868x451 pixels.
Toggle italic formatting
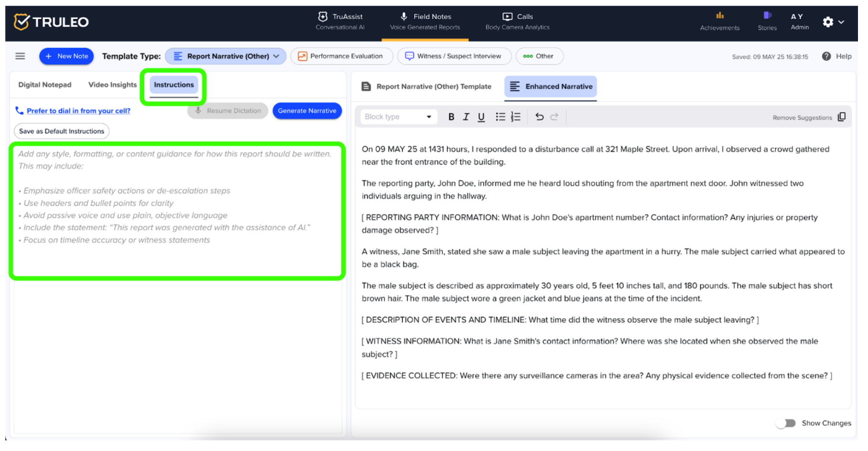[x=466, y=117]
